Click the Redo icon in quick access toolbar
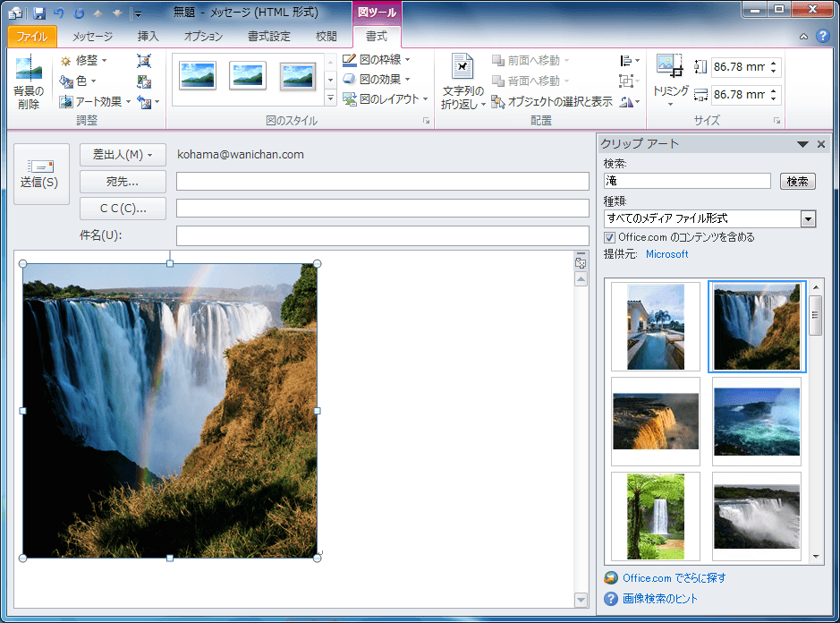 79,13
